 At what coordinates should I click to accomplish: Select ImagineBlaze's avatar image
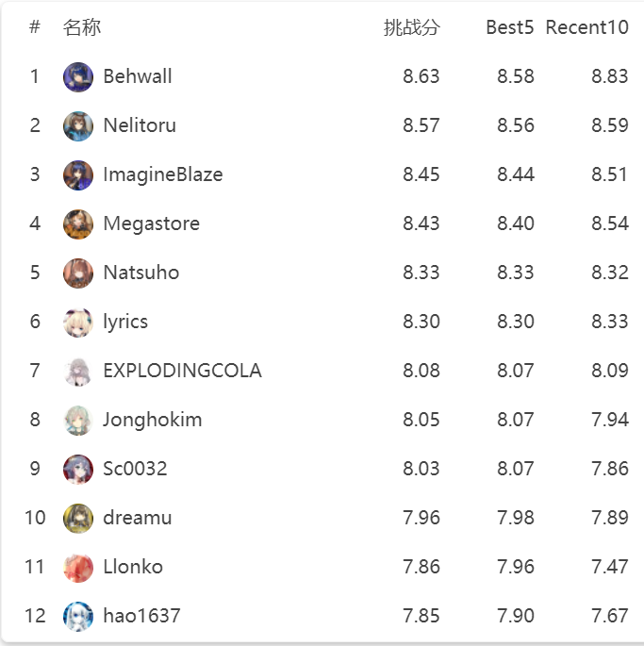click(x=78, y=175)
